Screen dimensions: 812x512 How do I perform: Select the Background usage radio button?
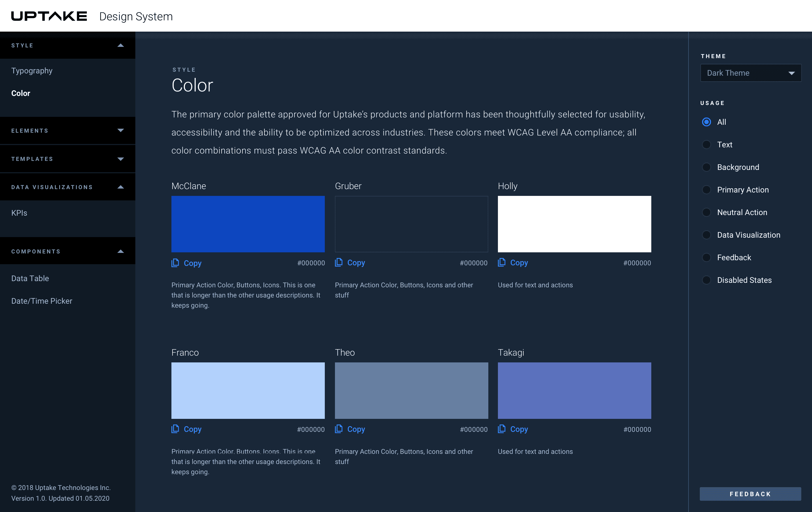pos(707,167)
